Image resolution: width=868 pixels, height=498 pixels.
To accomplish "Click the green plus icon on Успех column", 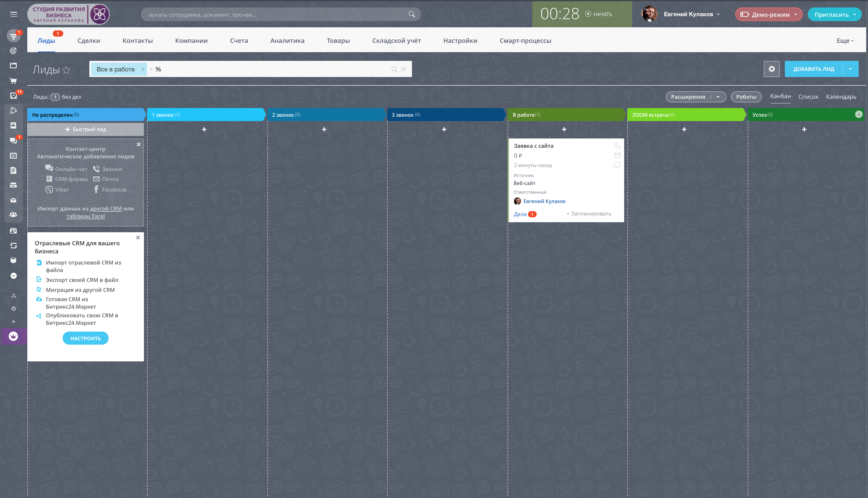I will click(858, 114).
